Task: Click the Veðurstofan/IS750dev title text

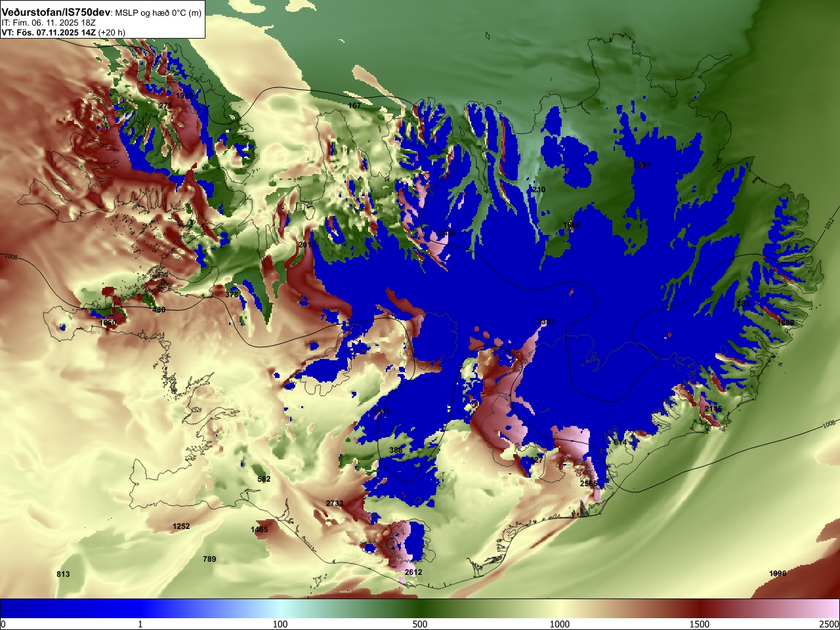Action: pos(56,12)
